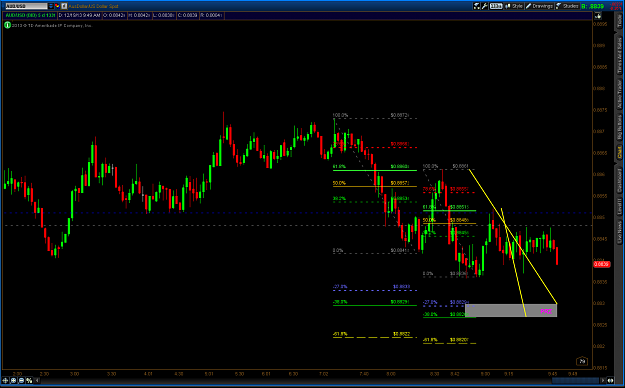The height and width of the screenshot is (388, 625).
Task: Click the left Fibonacci 100.0% level label
Action: click(340, 115)
